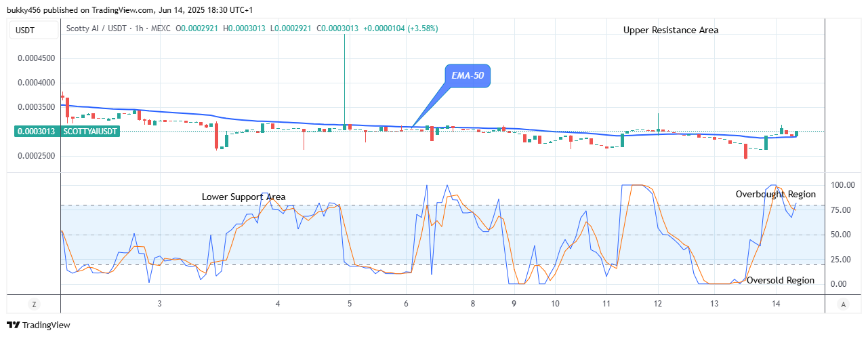Click date 5 on the time axis
This screenshot has width=868, height=337.
pos(350,304)
